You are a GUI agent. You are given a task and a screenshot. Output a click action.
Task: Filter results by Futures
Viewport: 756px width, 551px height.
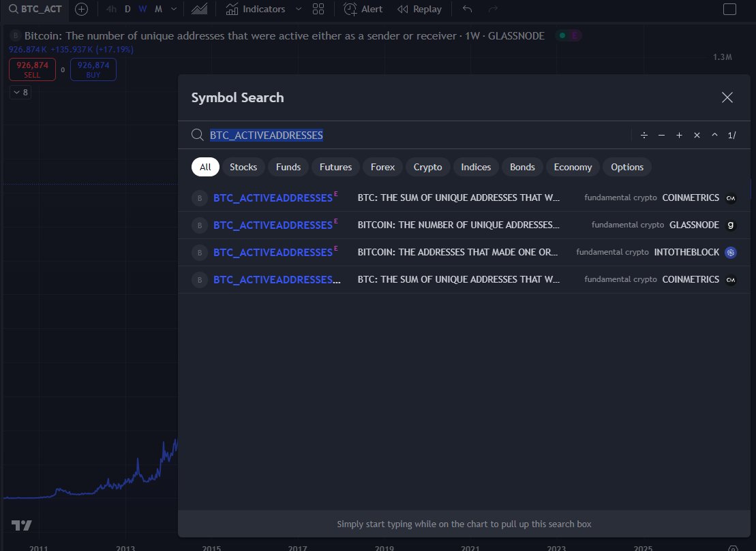point(335,167)
